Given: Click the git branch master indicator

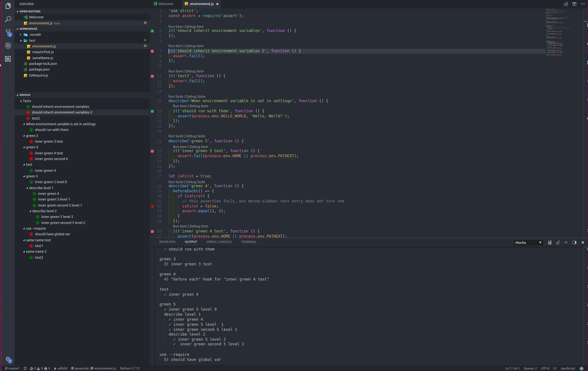Looking at the screenshot, I should point(13,368).
